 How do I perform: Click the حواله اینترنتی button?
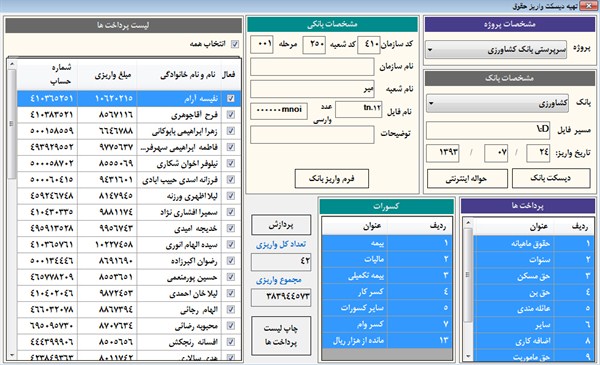467,179
